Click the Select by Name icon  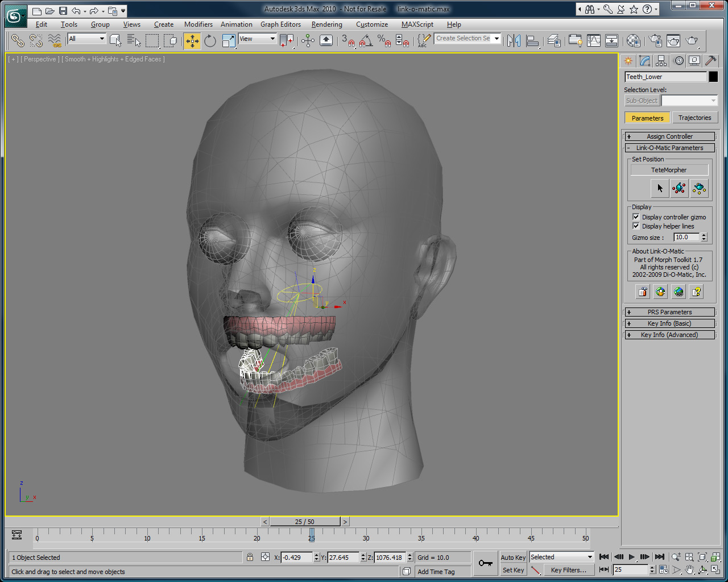click(134, 40)
